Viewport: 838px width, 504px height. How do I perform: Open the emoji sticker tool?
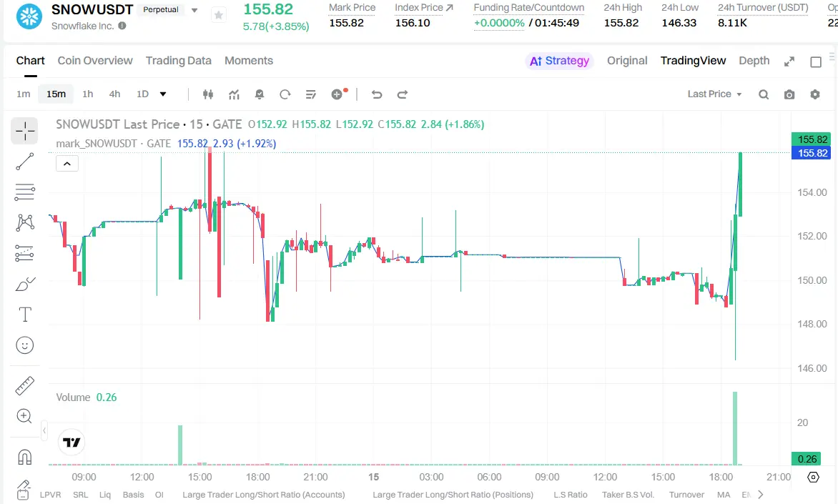[x=24, y=345]
